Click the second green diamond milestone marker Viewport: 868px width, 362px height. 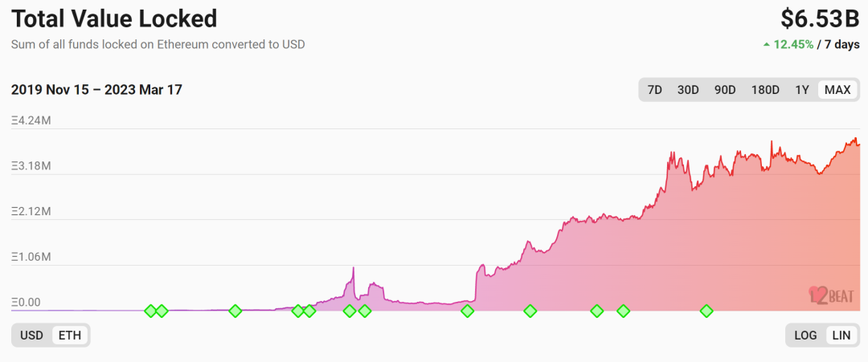point(161,311)
